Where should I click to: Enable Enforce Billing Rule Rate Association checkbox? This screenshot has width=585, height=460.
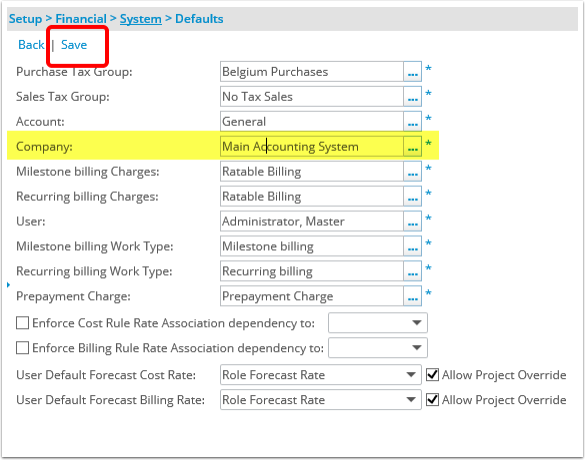(x=22, y=348)
